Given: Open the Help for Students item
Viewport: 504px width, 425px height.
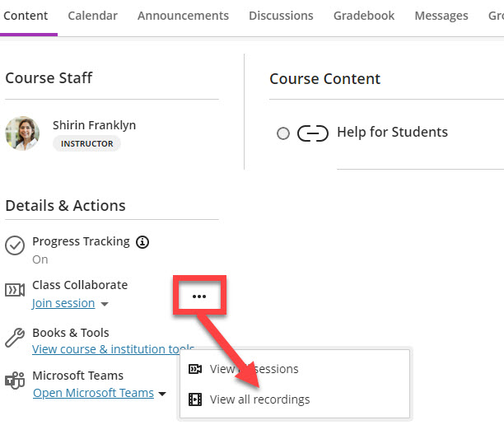Looking at the screenshot, I should (392, 133).
